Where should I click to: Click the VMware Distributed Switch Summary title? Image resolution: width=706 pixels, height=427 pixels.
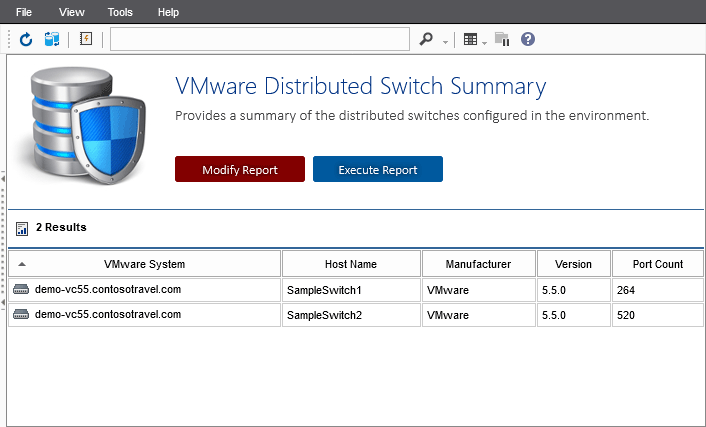click(x=361, y=86)
